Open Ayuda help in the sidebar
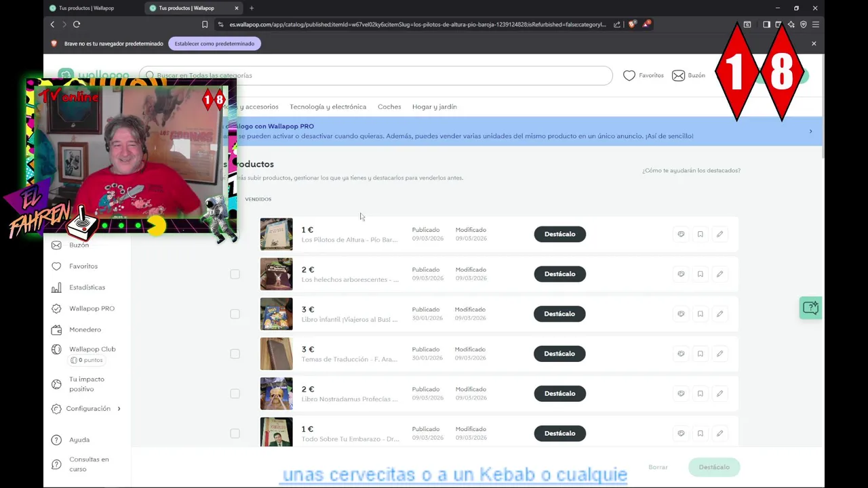The width and height of the screenshot is (868, 488). (x=71, y=440)
